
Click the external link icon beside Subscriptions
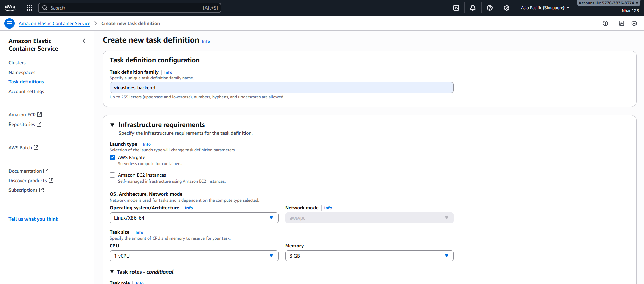pyautogui.click(x=41, y=190)
